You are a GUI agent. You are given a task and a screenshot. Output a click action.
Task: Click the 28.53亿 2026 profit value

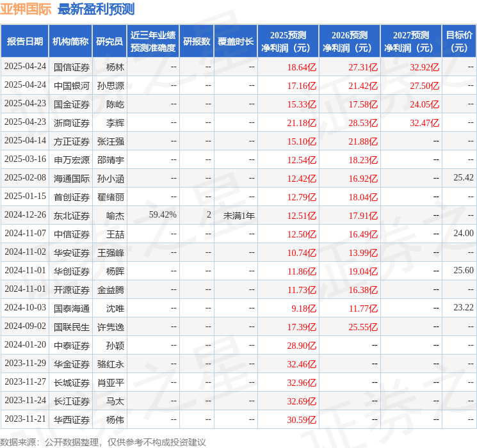click(363, 123)
